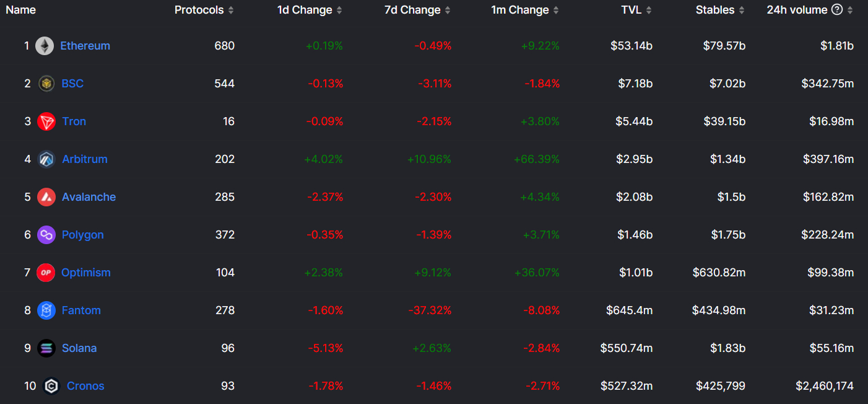Screen dimensions: 868x404
Task: Click the Avalanche chain logo icon
Action: point(46,197)
